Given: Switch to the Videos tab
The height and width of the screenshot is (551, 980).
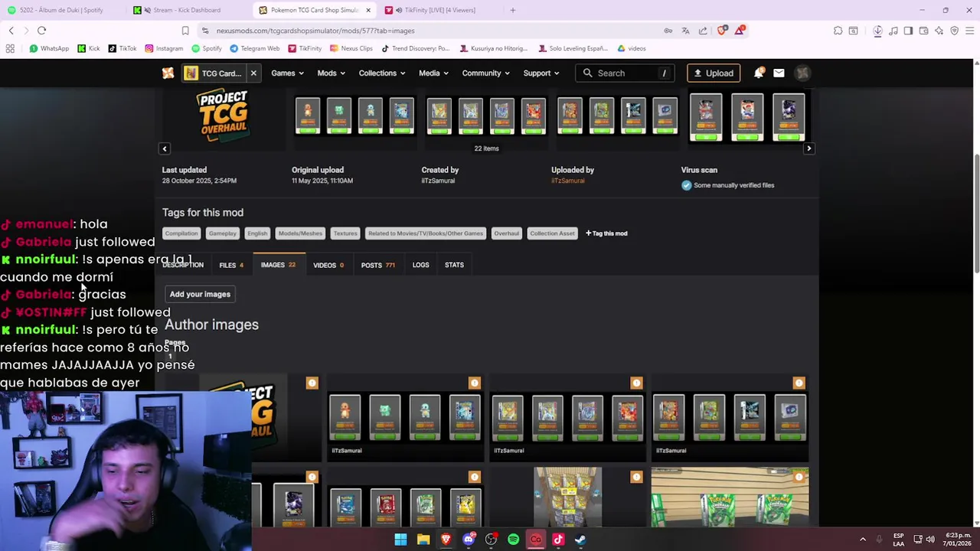Looking at the screenshot, I should (x=328, y=265).
